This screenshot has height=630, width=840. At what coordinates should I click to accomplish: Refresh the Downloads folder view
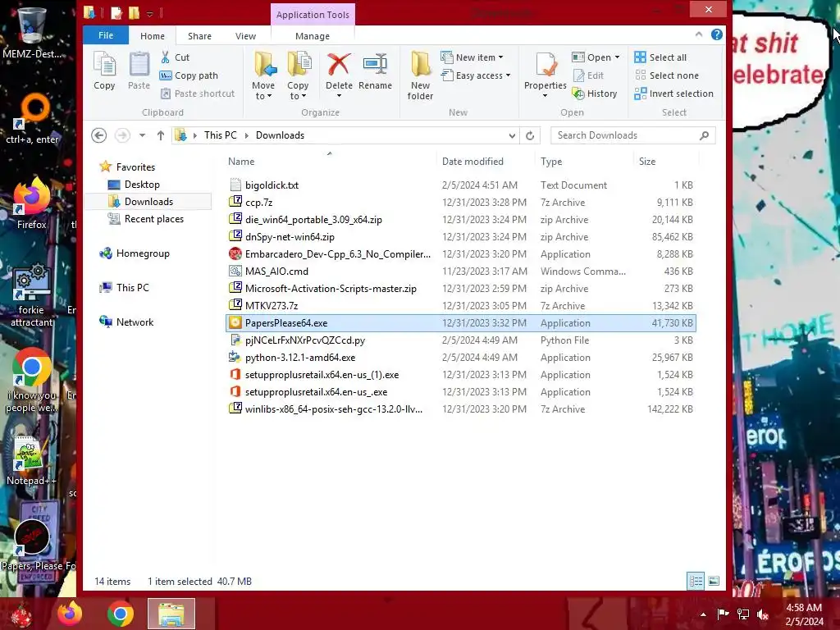tap(530, 135)
